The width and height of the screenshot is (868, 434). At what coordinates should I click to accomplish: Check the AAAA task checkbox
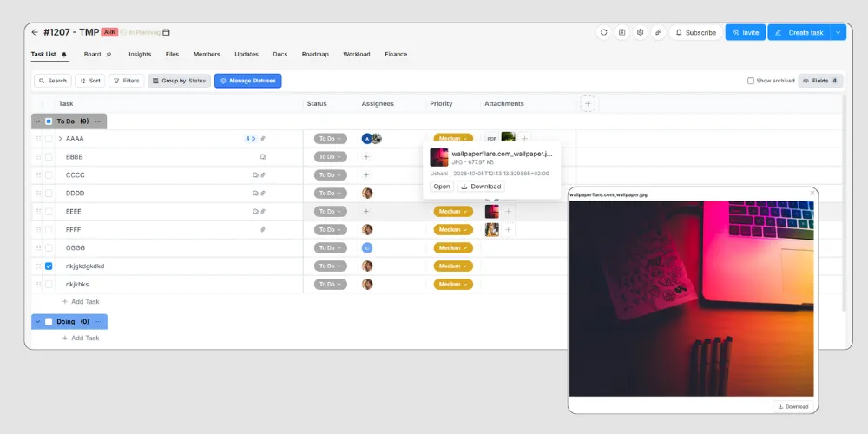[49, 139]
